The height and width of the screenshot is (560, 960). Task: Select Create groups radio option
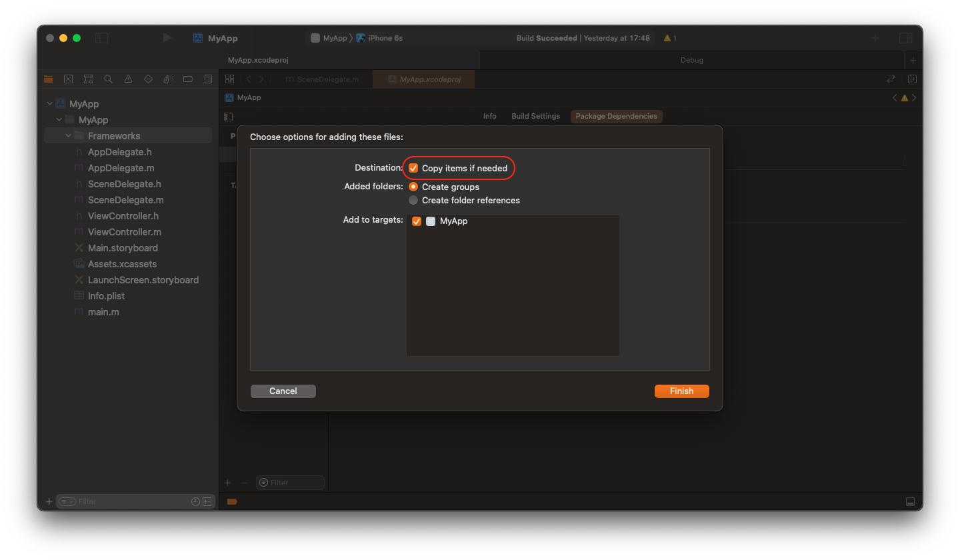tap(413, 187)
